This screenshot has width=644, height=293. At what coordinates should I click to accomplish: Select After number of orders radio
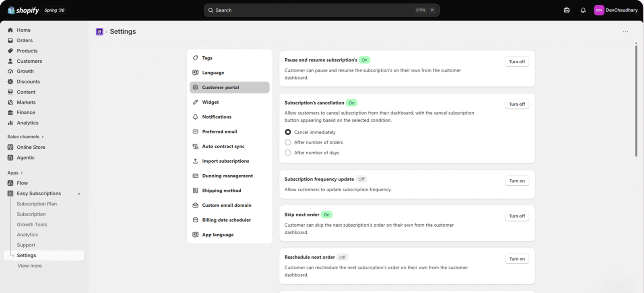288,142
